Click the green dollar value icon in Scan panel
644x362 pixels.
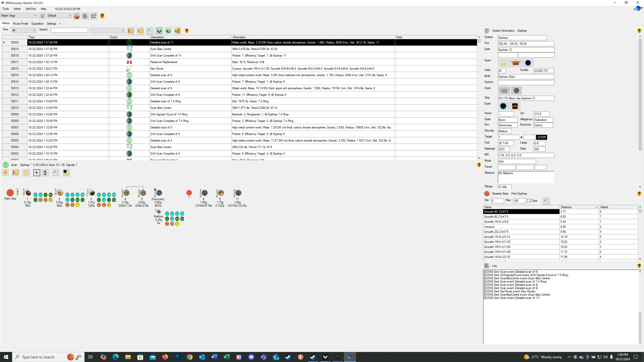45,173
